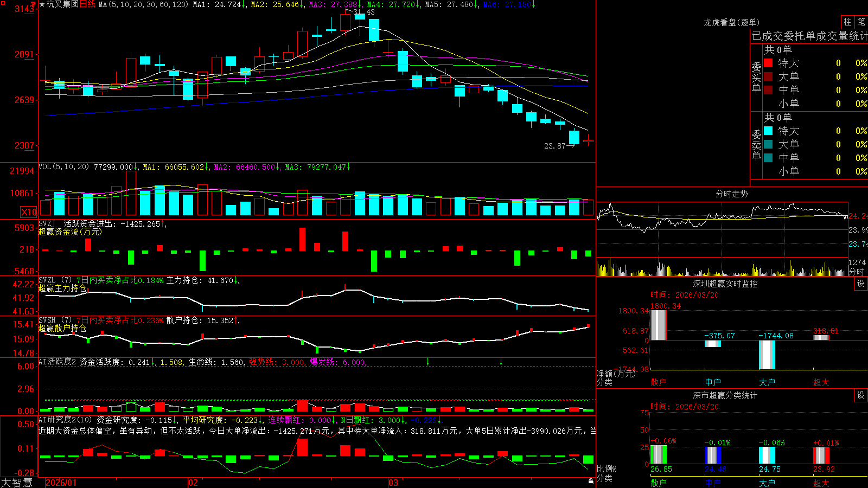Click the red 特大 buy-order color swatch
The image size is (868, 488).
[x=768, y=63]
